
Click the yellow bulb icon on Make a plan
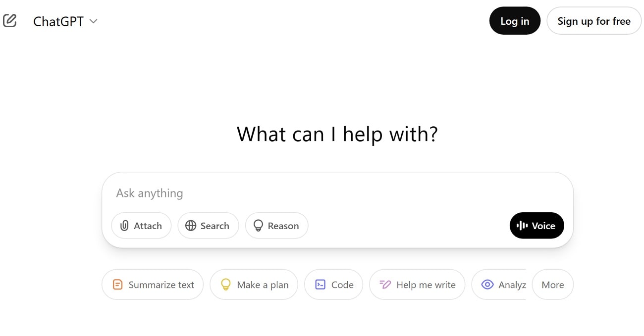[226, 285]
